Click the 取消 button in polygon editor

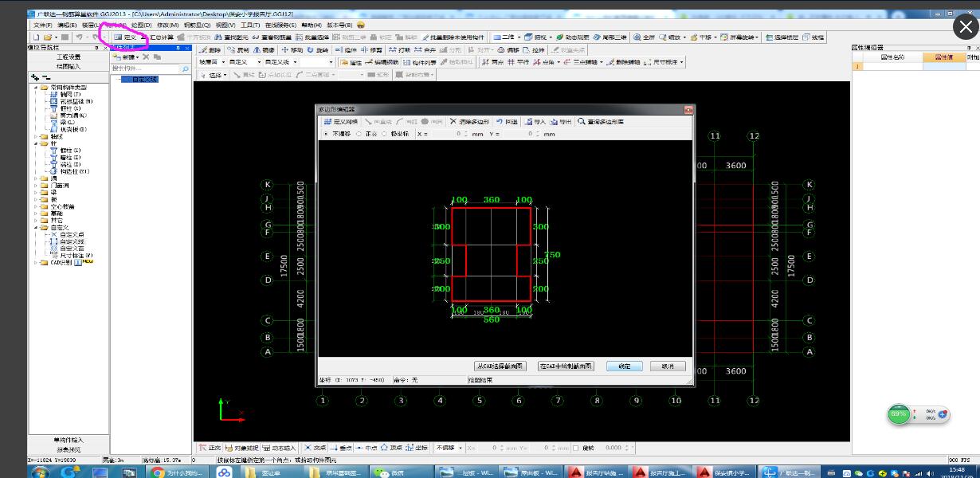tap(668, 366)
